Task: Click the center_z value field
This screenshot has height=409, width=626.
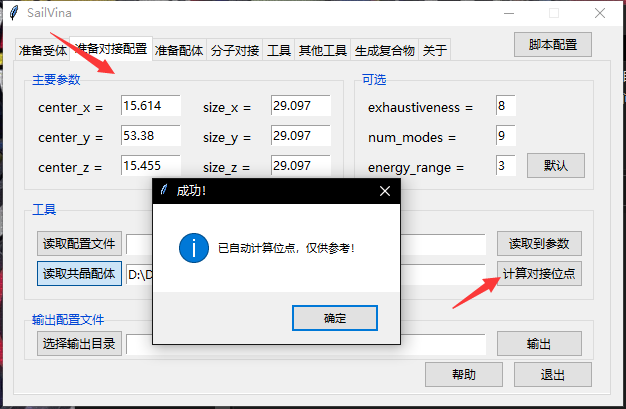Action: tap(151, 165)
